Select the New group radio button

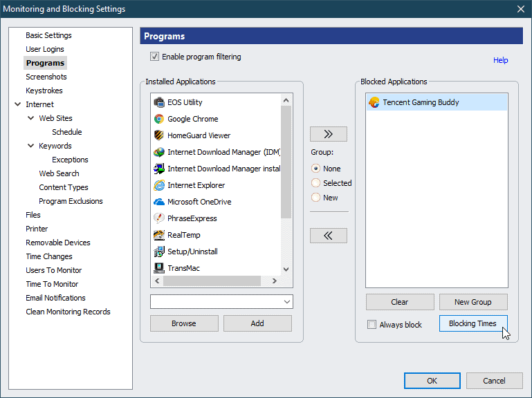pyautogui.click(x=315, y=198)
